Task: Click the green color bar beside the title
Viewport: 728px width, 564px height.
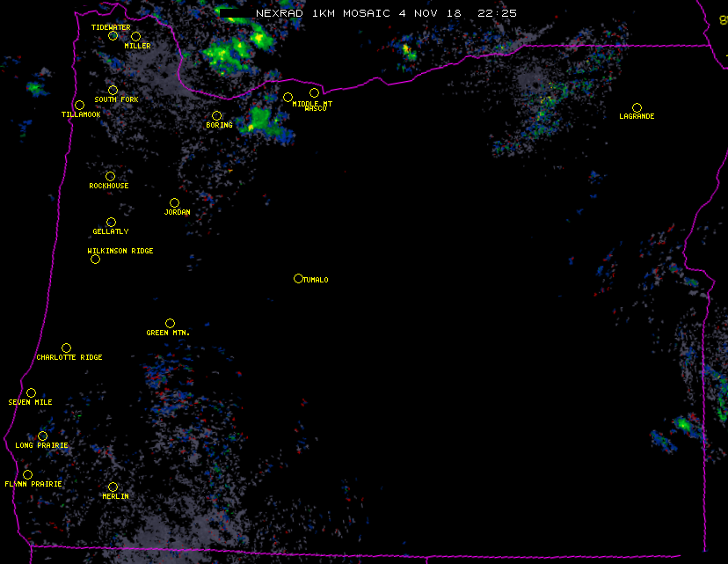Action: click(232, 13)
